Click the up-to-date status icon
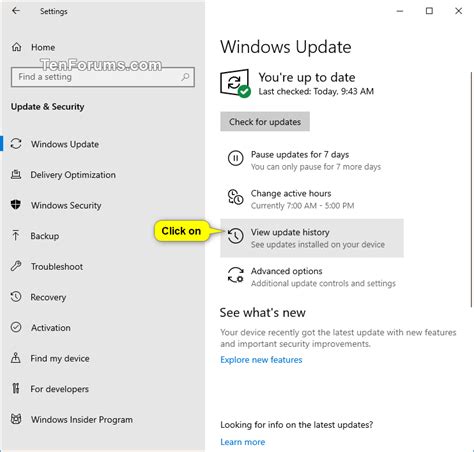Image resolution: width=474 pixels, height=452 pixels. click(235, 83)
